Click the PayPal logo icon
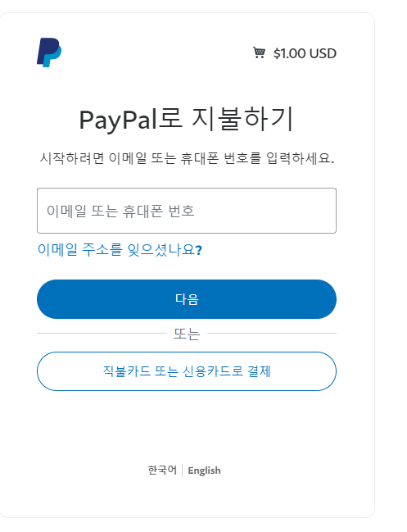Viewport: 407px width, 532px height. coord(49,52)
